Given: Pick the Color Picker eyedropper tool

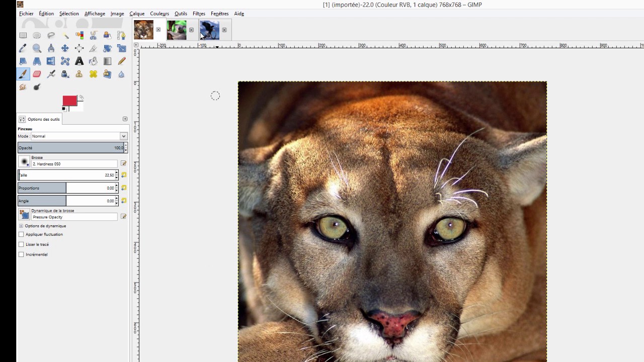Looking at the screenshot, I should click(x=23, y=48).
